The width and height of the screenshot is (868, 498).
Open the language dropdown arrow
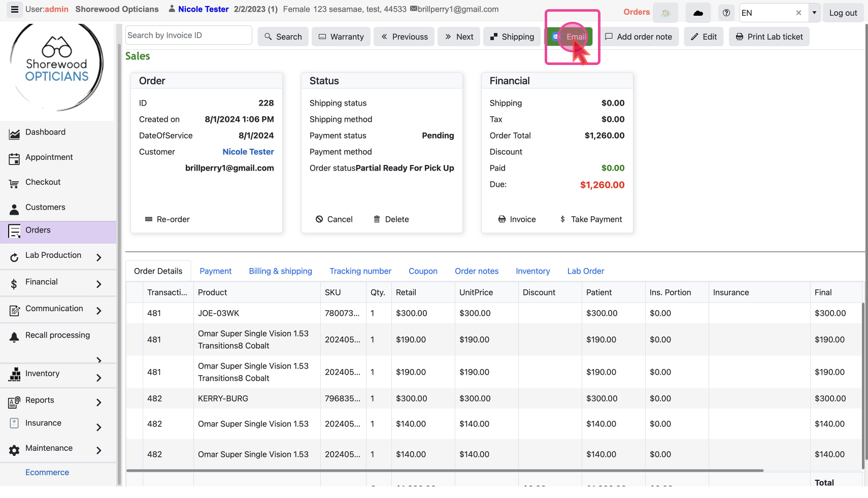814,13
